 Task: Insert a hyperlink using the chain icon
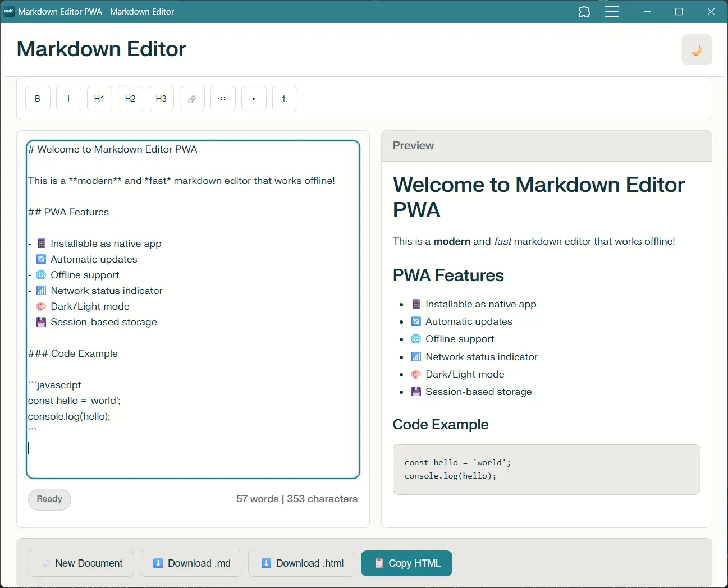coord(192,98)
